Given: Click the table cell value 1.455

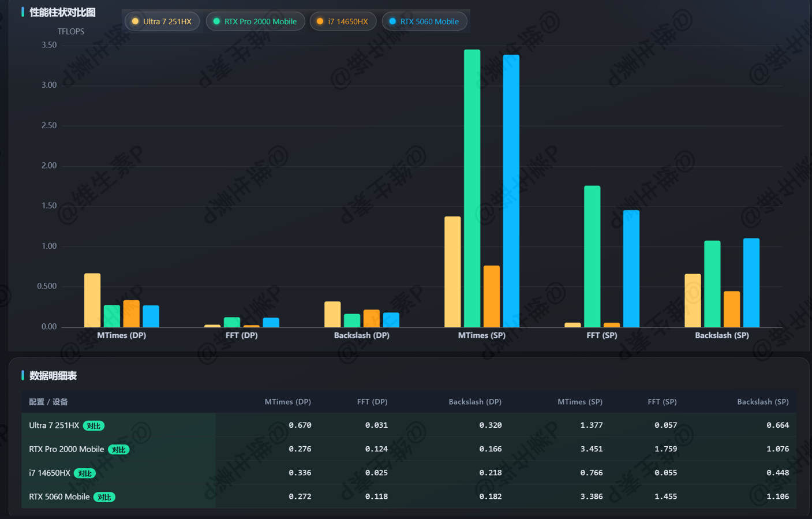Looking at the screenshot, I should coord(666,496).
